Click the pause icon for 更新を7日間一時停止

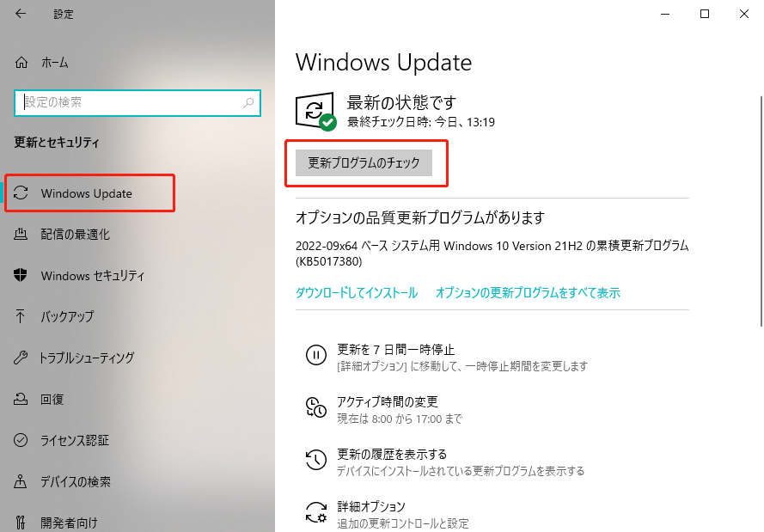click(x=315, y=355)
